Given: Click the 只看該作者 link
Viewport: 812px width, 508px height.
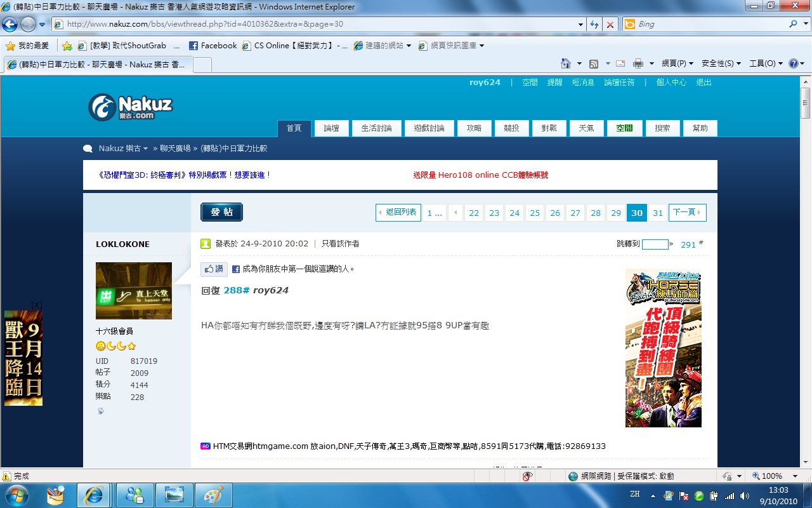Looking at the screenshot, I should (x=340, y=244).
